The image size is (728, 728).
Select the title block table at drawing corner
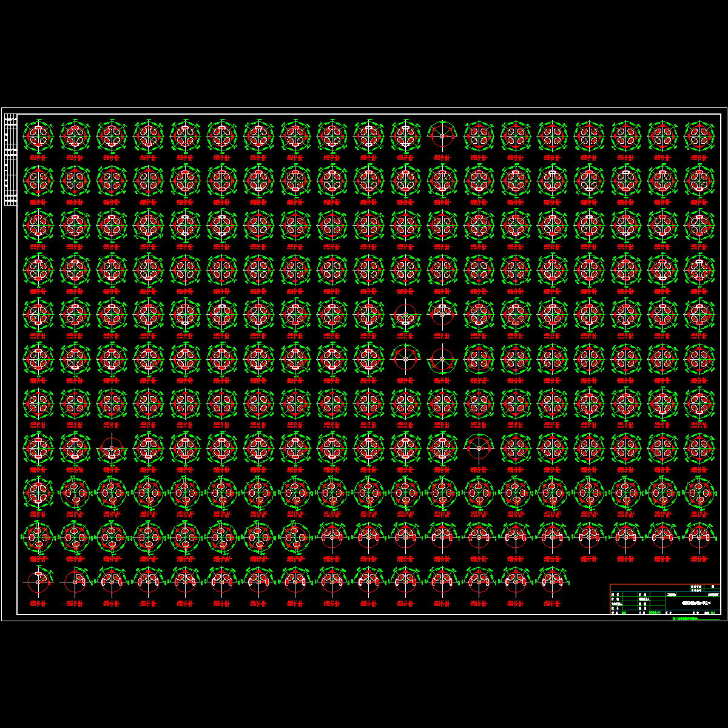point(665,599)
